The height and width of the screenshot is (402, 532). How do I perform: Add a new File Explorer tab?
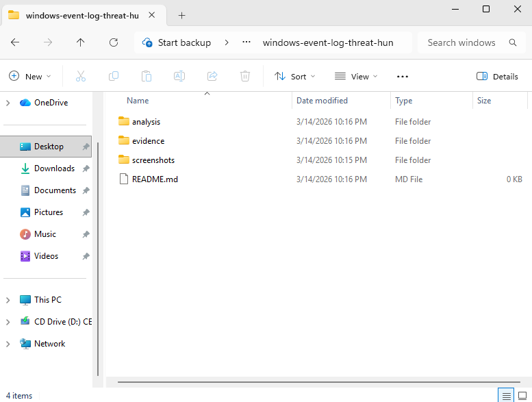point(182,15)
